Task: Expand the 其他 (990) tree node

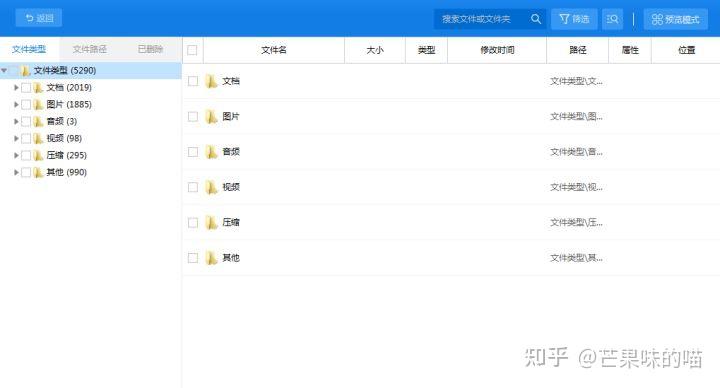Action: coord(16,172)
